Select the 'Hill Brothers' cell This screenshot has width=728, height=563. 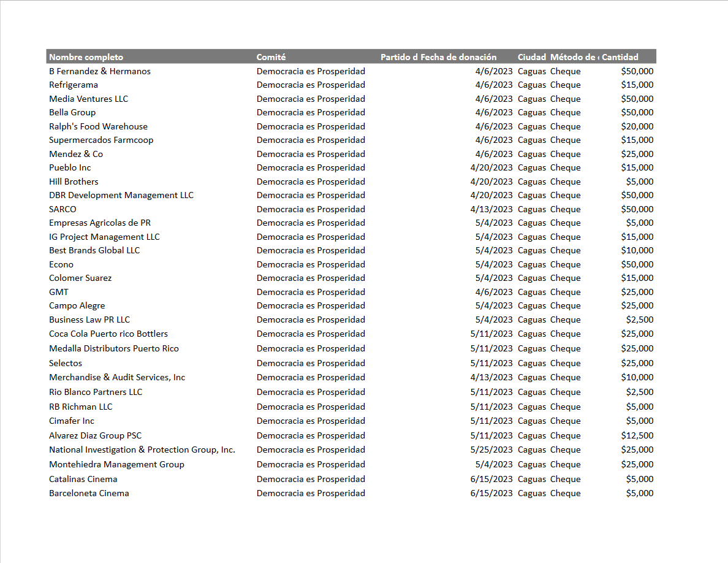point(74,182)
